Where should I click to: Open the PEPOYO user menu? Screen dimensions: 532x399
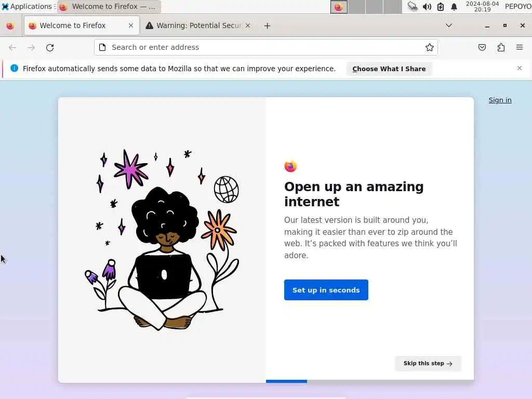coord(518,6)
